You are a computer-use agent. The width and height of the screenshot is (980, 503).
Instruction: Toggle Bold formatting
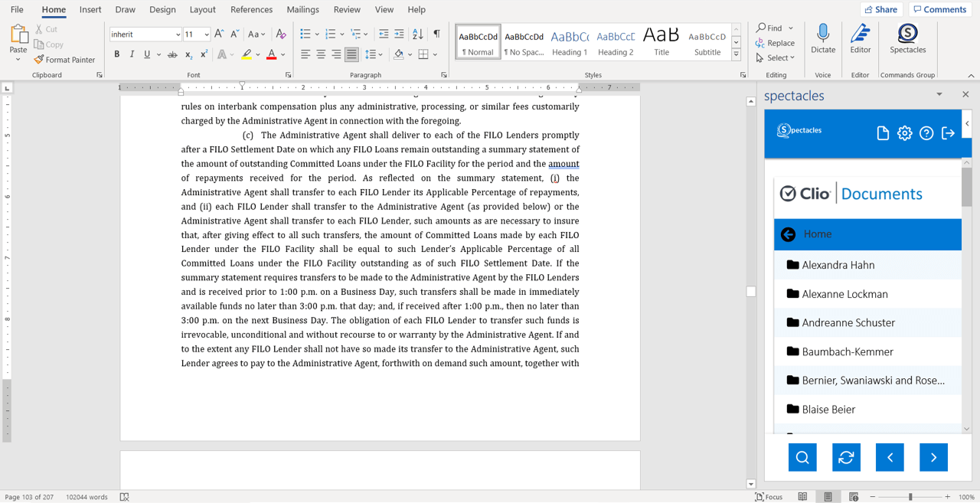click(x=116, y=54)
